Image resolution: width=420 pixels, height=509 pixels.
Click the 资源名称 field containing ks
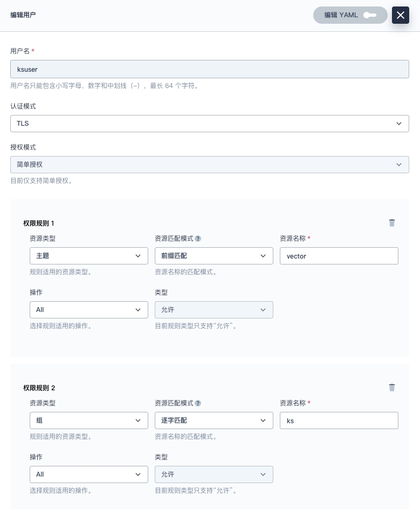339,420
